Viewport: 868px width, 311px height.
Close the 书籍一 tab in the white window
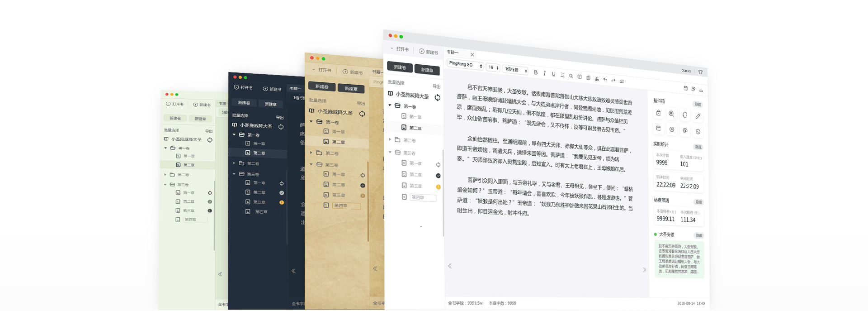click(x=472, y=55)
